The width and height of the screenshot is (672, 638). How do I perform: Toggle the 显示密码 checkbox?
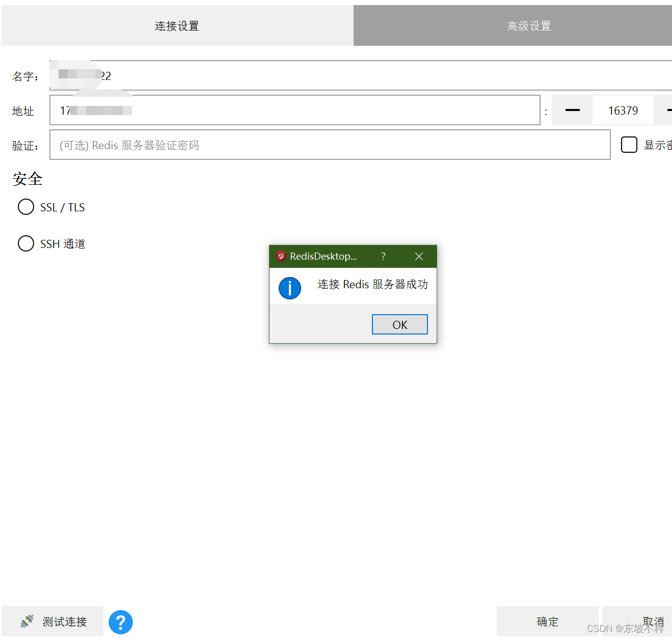[629, 145]
